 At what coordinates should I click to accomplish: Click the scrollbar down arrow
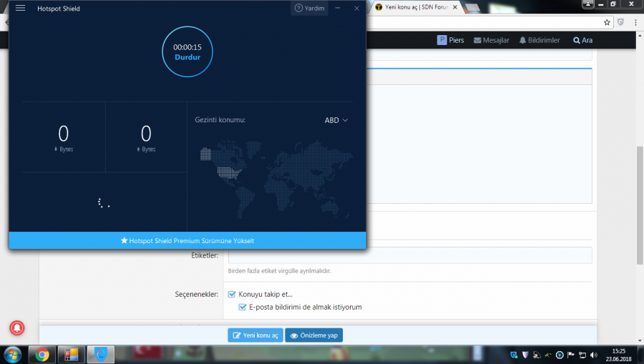pos(640,340)
